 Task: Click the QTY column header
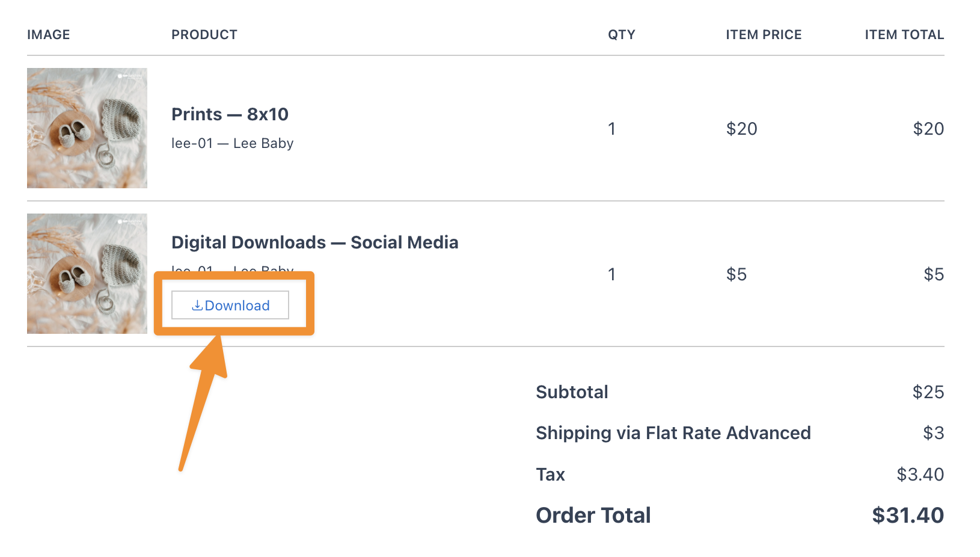(622, 34)
